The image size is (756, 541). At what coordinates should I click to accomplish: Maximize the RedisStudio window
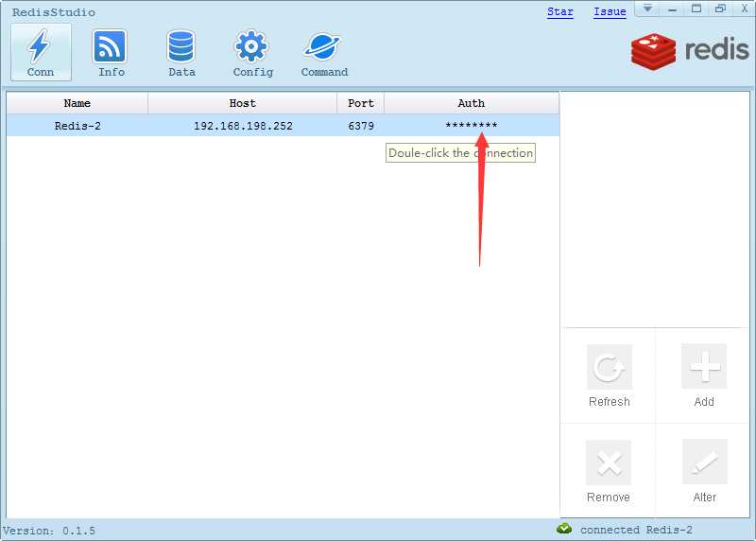click(x=696, y=9)
